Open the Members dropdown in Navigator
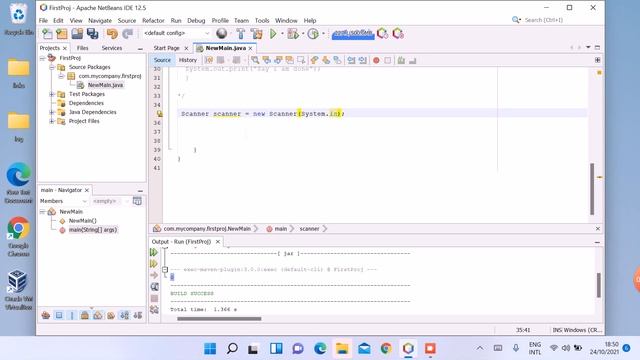The width and height of the screenshot is (640, 360). (64, 201)
